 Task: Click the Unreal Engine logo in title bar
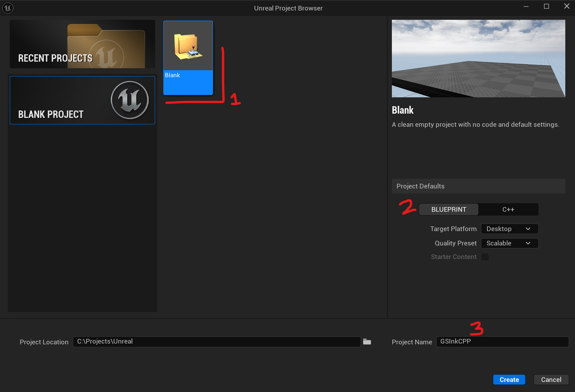(8, 8)
